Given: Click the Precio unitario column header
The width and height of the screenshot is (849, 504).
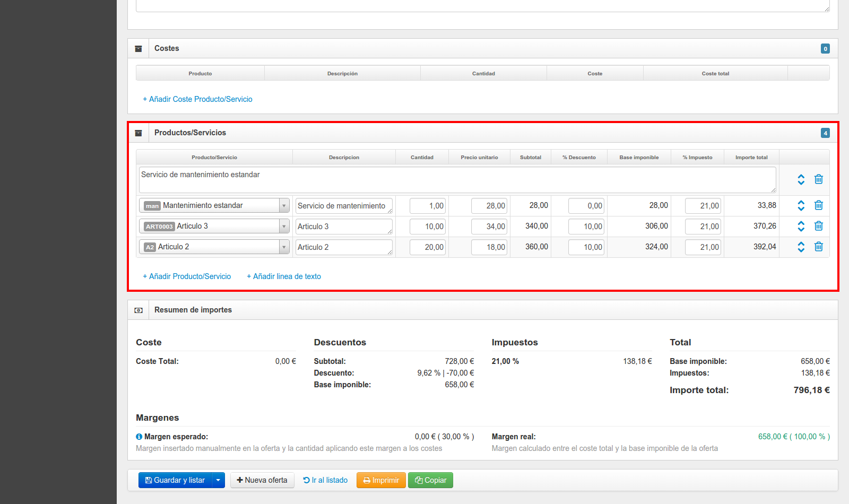Looking at the screenshot, I should tap(479, 158).
